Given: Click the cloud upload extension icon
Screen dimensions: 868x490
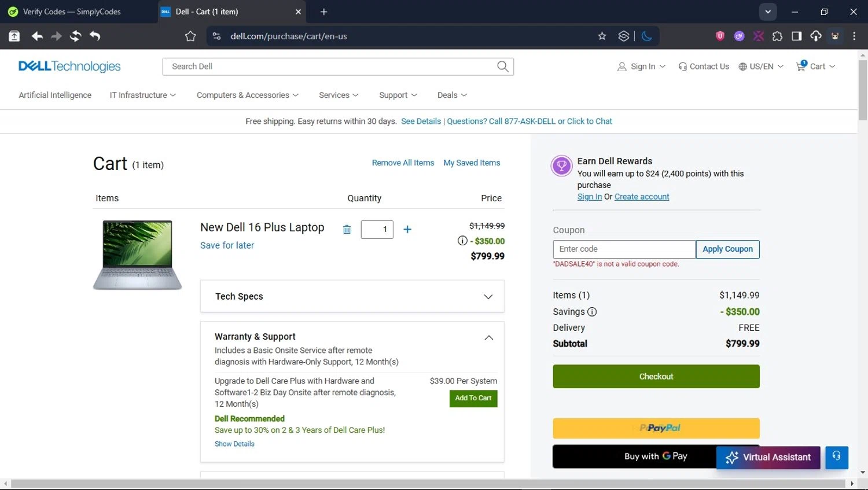Looking at the screenshot, I should (815, 36).
